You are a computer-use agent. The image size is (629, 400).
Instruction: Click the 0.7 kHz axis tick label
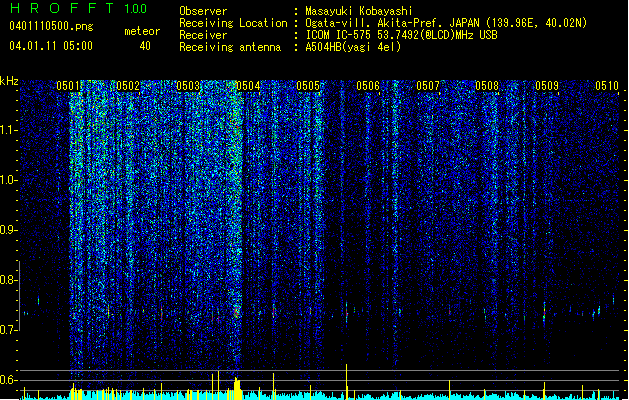[x=9, y=330]
